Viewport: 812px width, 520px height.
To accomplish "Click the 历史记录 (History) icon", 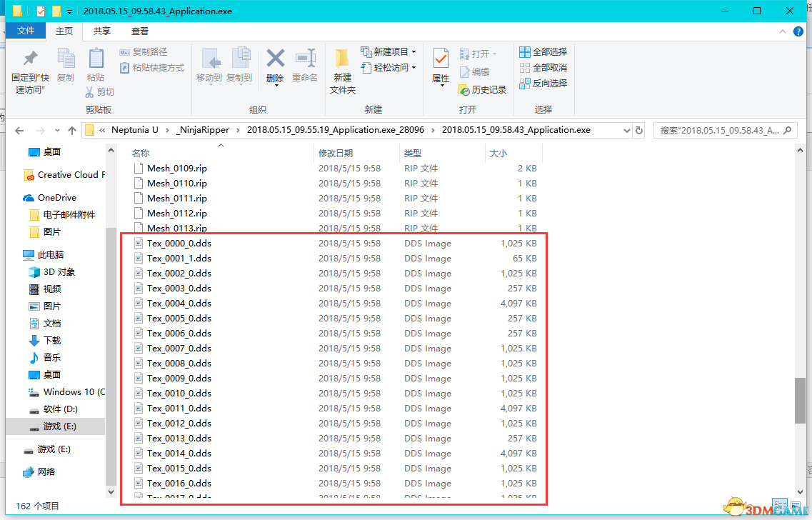I will point(466,90).
